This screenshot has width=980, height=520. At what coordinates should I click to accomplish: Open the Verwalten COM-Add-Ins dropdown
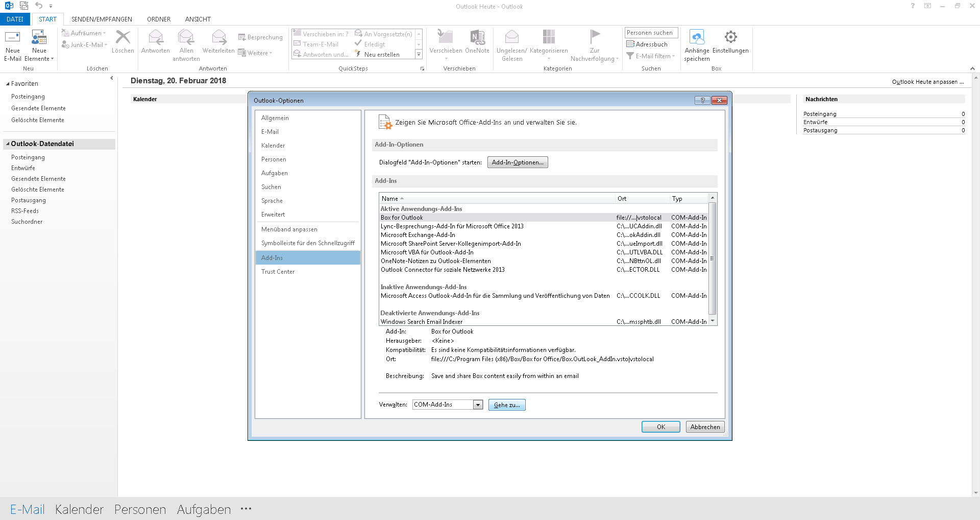[478, 405]
